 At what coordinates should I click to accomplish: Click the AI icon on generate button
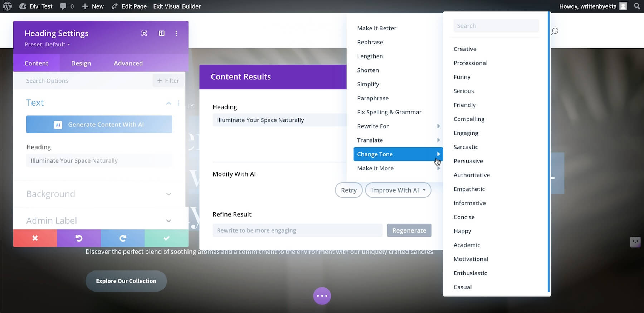(x=58, y=125)
